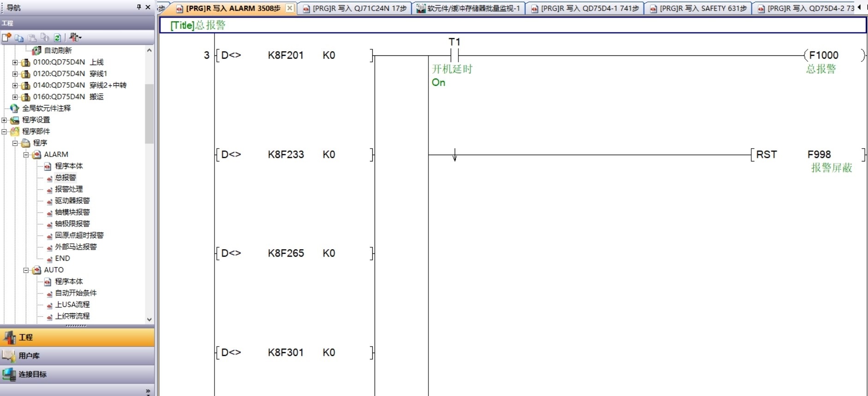Click the 程序设置 folder icon
The width and height of the screenshot is (868, 396).
pyautogui.click(x=15, y=120)
